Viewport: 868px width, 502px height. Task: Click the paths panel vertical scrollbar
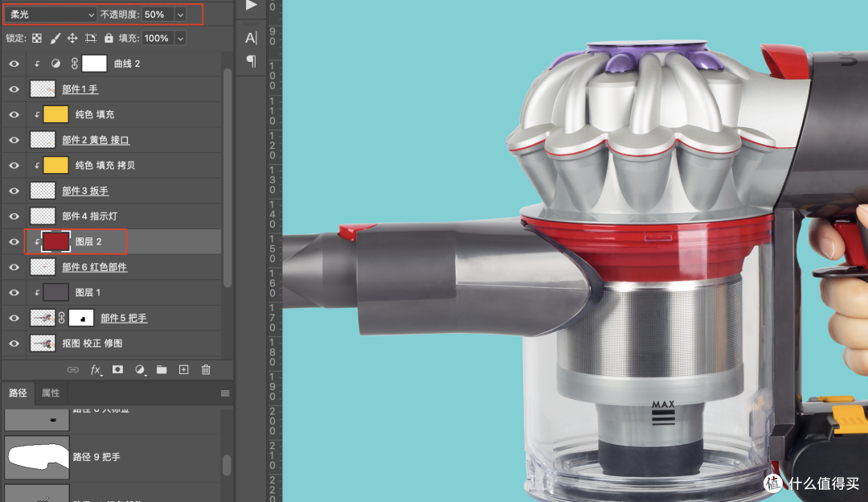point(227,466)
